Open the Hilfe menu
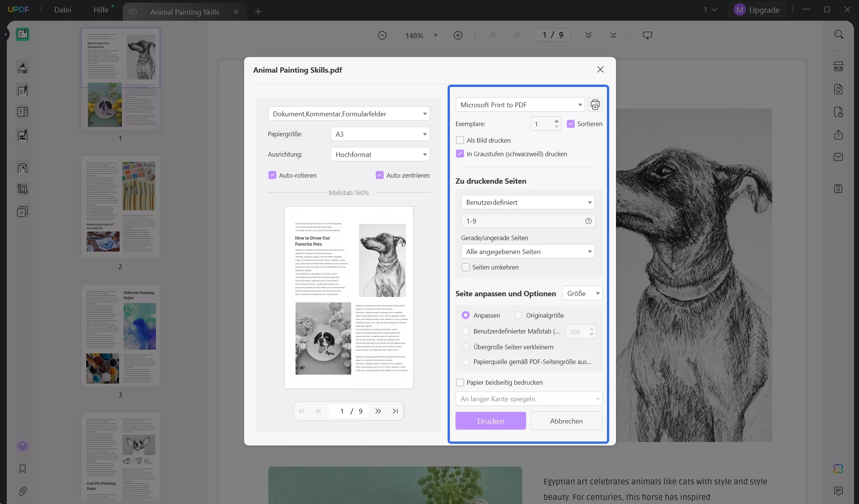Screen dimensions: 859x504 101,10
